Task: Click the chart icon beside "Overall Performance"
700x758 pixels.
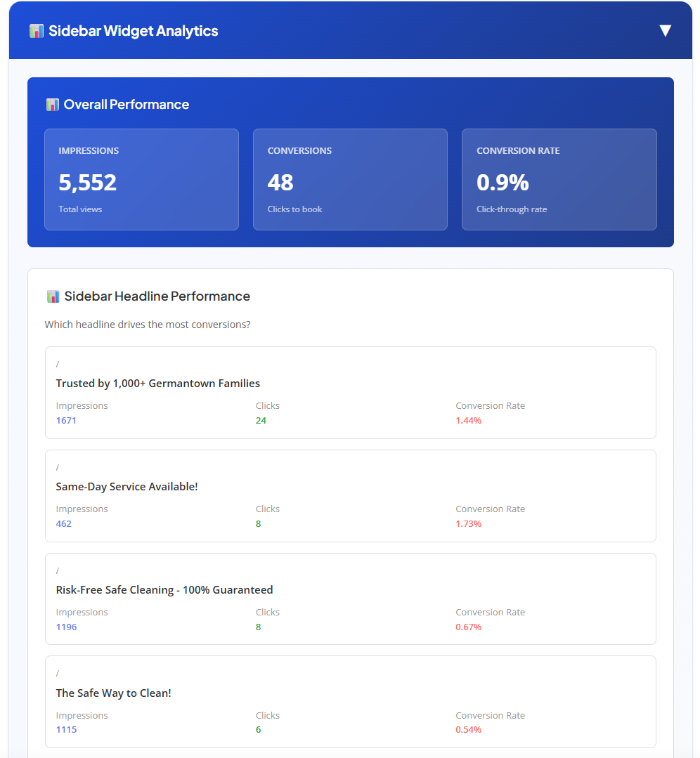Action: coord(53,104)
